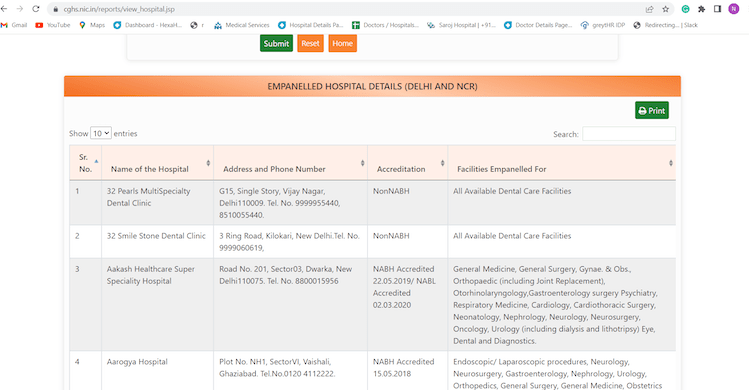Share this page via the address bar icon
749x390 pixels.
click(649, 9)
